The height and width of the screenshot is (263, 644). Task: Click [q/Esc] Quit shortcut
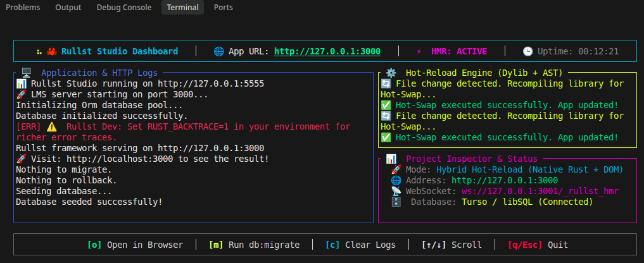(538, 245)
